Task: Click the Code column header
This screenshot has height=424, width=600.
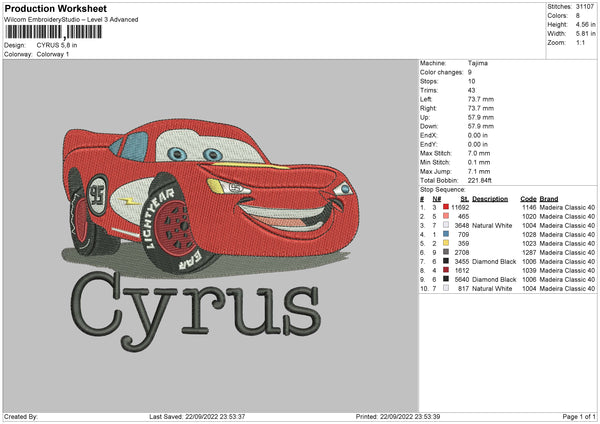Action: tap(528, 198)
